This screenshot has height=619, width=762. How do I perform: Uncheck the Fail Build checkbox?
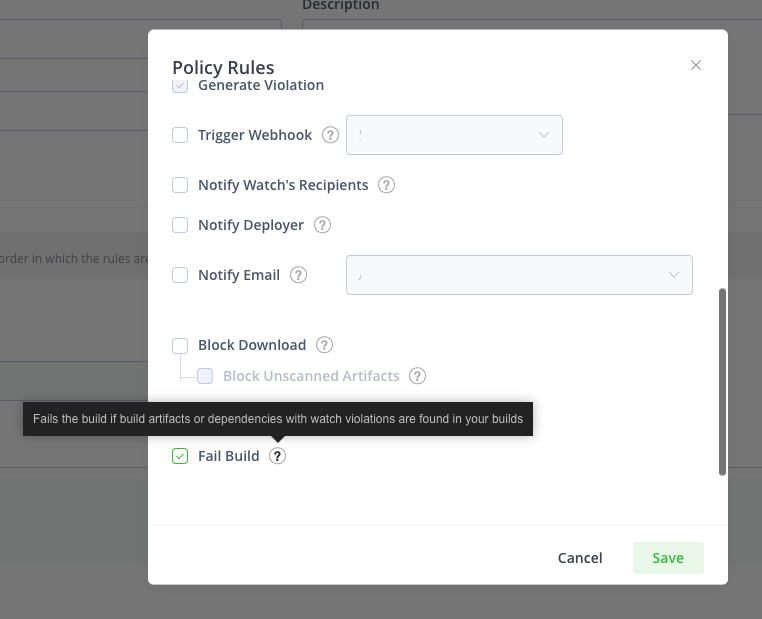tap(180, 456)
